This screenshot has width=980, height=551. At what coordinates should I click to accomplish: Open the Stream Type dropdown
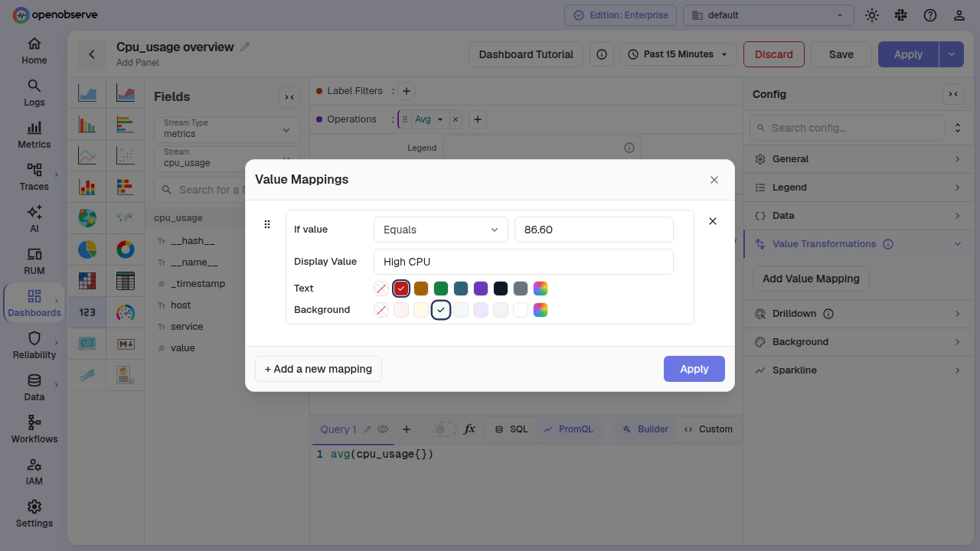coord(227,129)
